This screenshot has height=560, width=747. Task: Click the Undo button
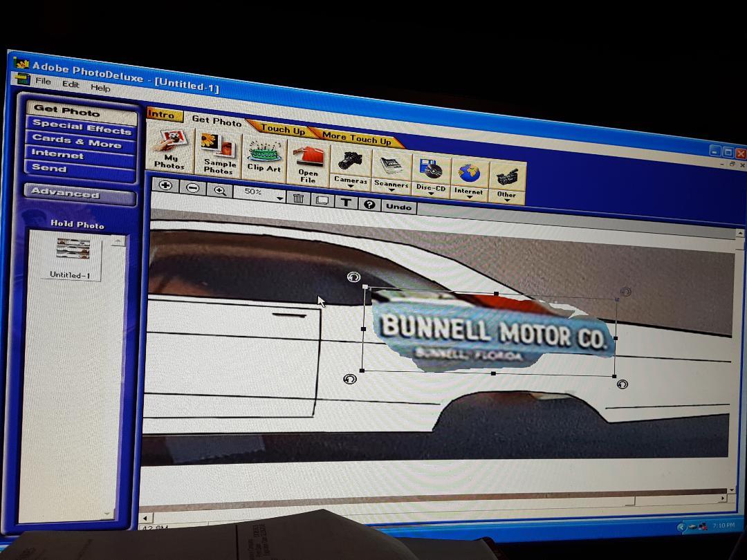(399, 207)
